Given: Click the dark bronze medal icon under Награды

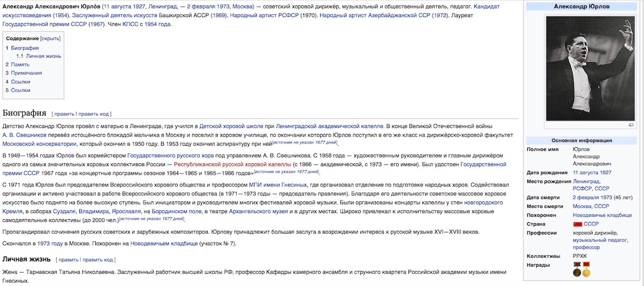Looking at the screenshot, I should pyautogui.click(x=577, y=269).
